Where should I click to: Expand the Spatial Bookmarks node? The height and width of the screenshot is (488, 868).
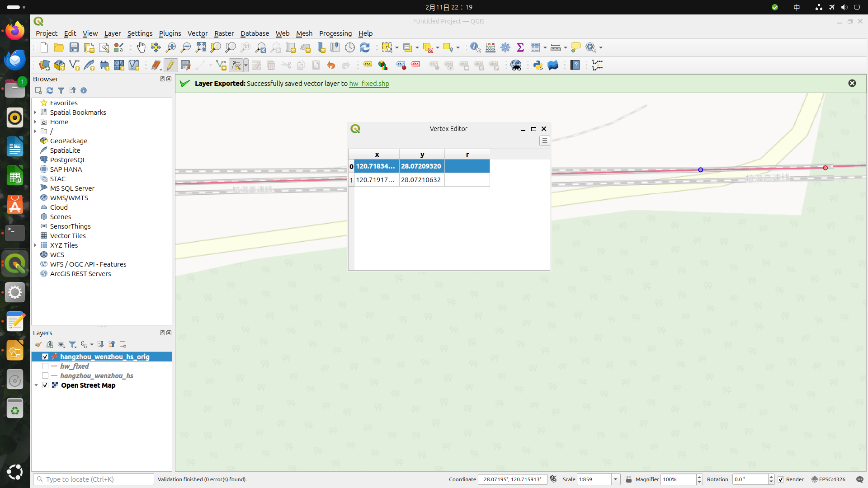35,113
